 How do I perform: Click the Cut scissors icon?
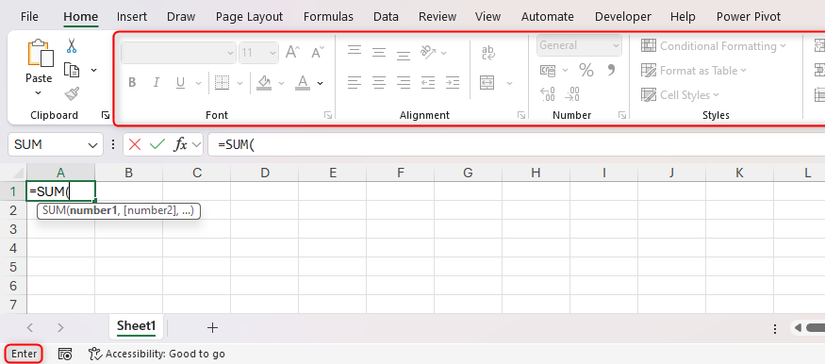(72, 46)
